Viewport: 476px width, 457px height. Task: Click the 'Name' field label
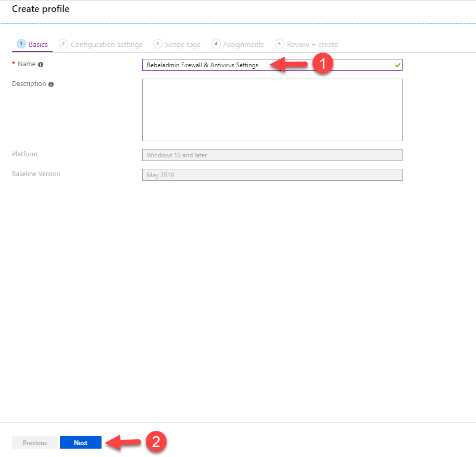[x=27, y=64]
